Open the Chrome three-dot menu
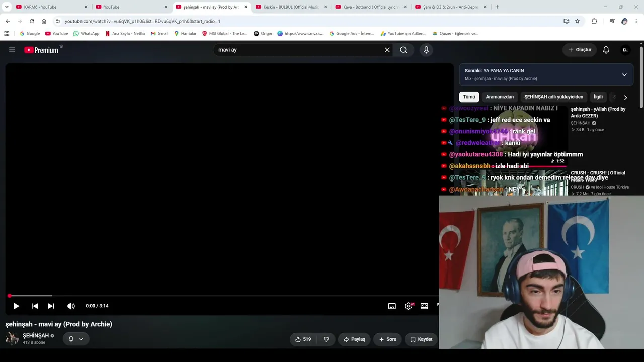The height and width of the screenshot is (362, 644). coord(636,21)
